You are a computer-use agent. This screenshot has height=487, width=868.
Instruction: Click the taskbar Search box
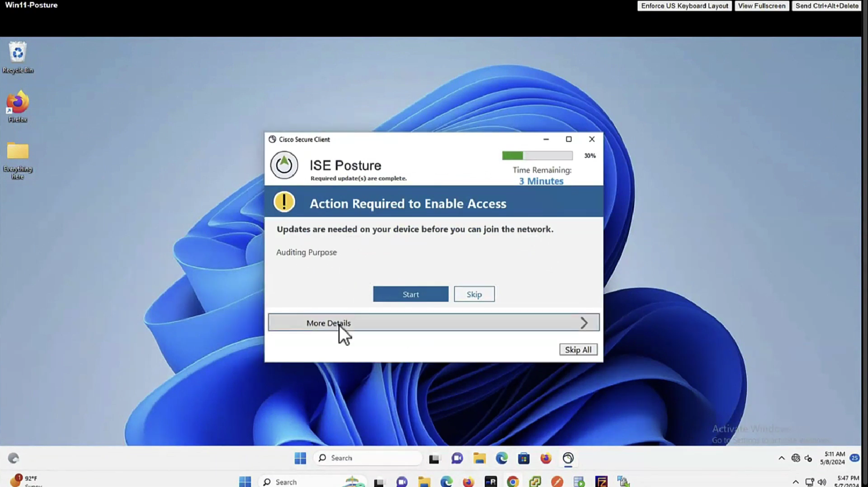368,458
